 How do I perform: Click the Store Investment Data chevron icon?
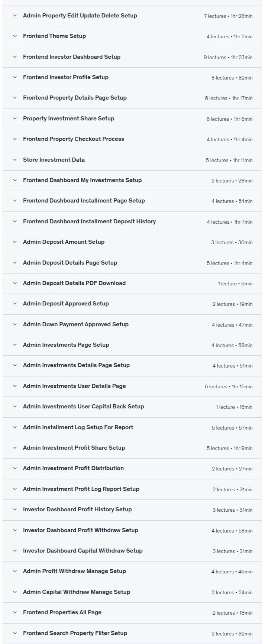click(15, 160)
